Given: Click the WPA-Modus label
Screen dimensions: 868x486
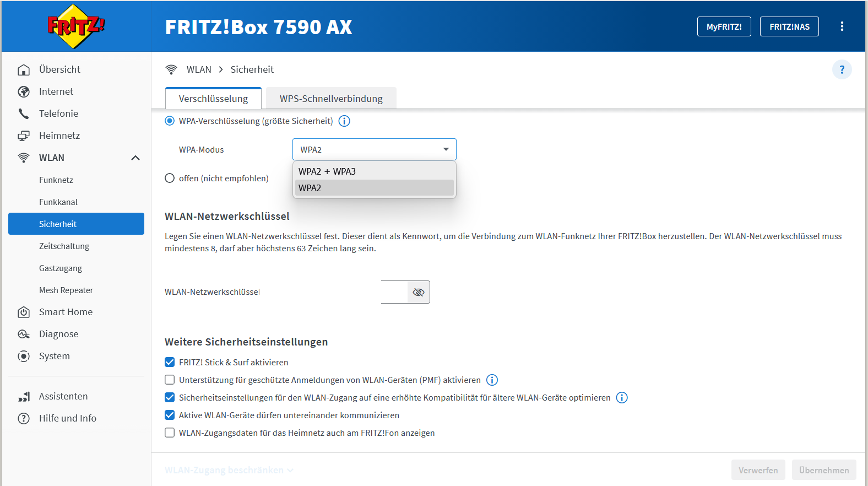Looking at the screenshot, I should coord(201,150).
